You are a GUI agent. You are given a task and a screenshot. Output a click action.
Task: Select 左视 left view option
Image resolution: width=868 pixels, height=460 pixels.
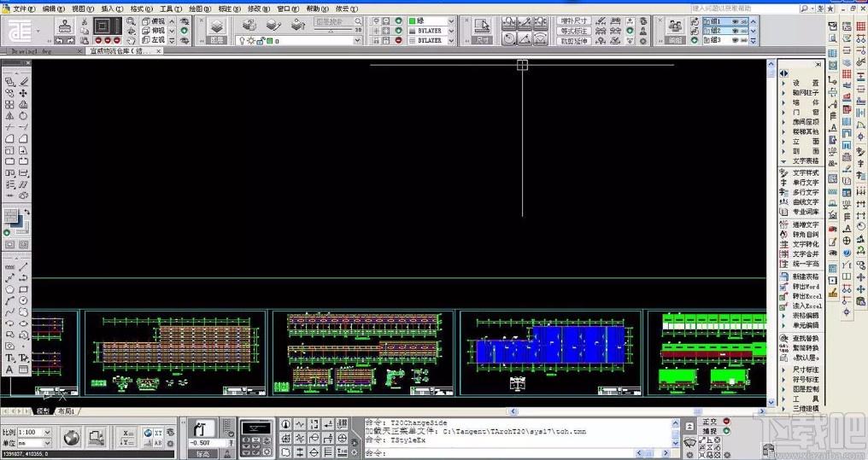click(x=154, y=40)
